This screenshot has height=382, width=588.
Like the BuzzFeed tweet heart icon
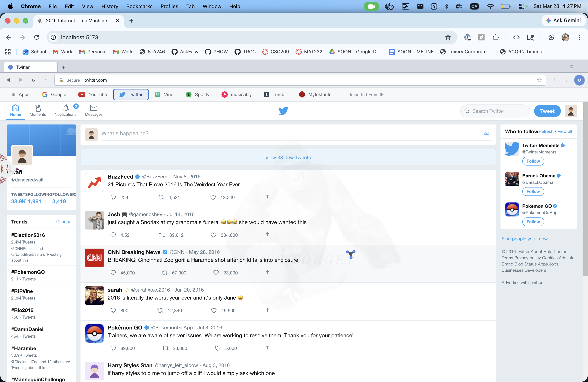click(x=213, y=197)
